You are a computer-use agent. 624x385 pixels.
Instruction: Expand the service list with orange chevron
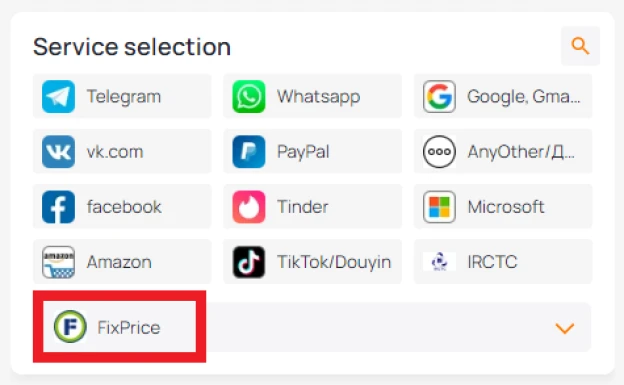click(x=565, y=328)
